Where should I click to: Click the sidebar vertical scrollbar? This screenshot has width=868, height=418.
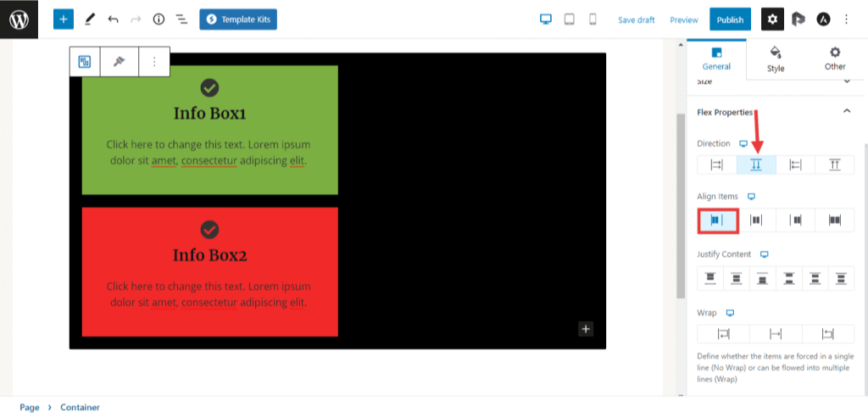pos(864,254)
